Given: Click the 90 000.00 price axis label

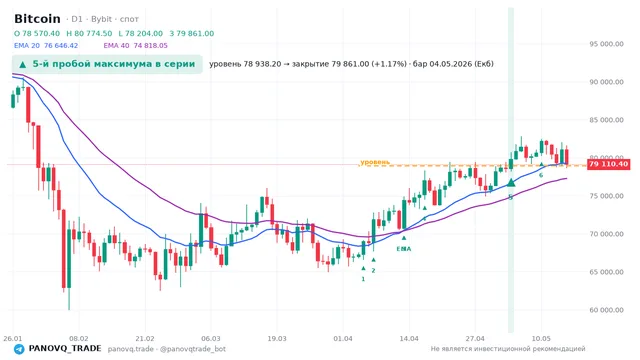Looking at the screenshot, I should pyautogui.click(x=607, y=82).
